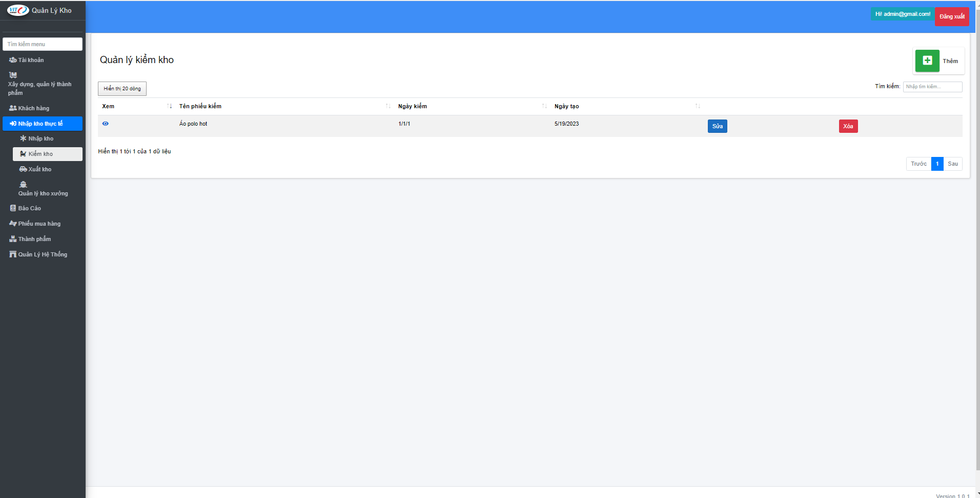Click the Đăng xuất logout button
This screenshot has height=498, width=980.
(952, 16)
